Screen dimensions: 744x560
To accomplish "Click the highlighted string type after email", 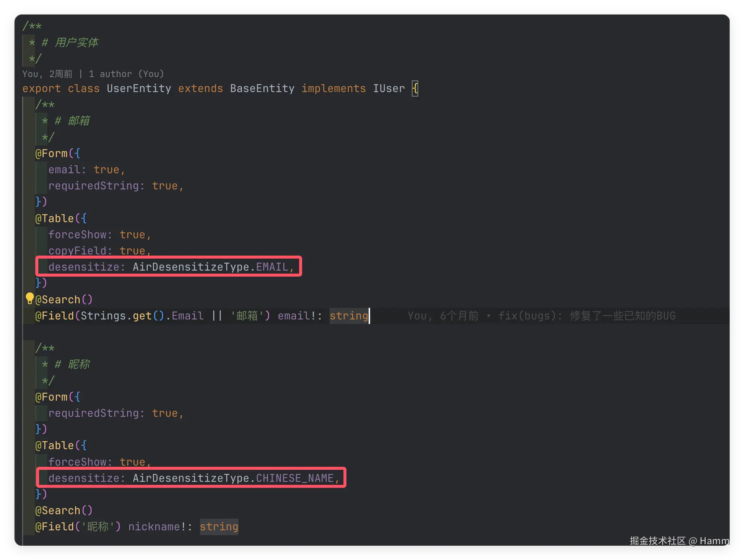I will (x=349, y=316).
